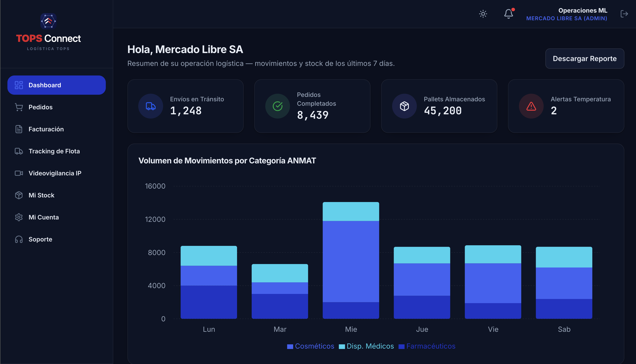Click the Pedidos Completados check icon
This screenshot has width=636, height=364.
(x=278, y=106)
